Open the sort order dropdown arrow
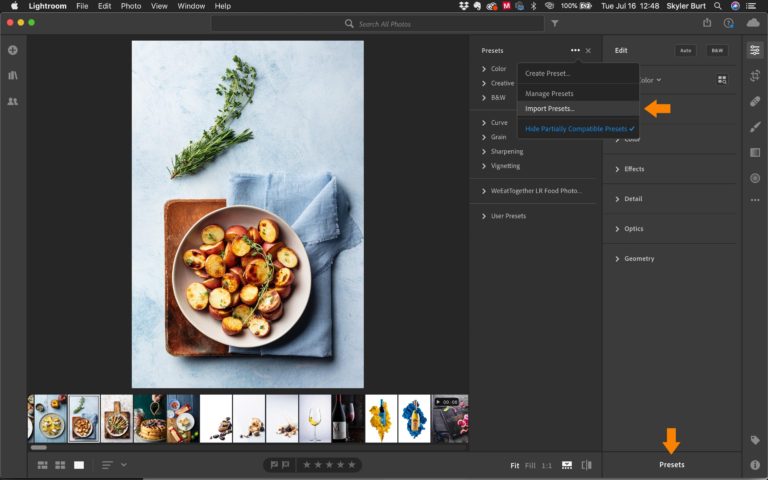Screen dimensions: 768x480 pos(124,465)
